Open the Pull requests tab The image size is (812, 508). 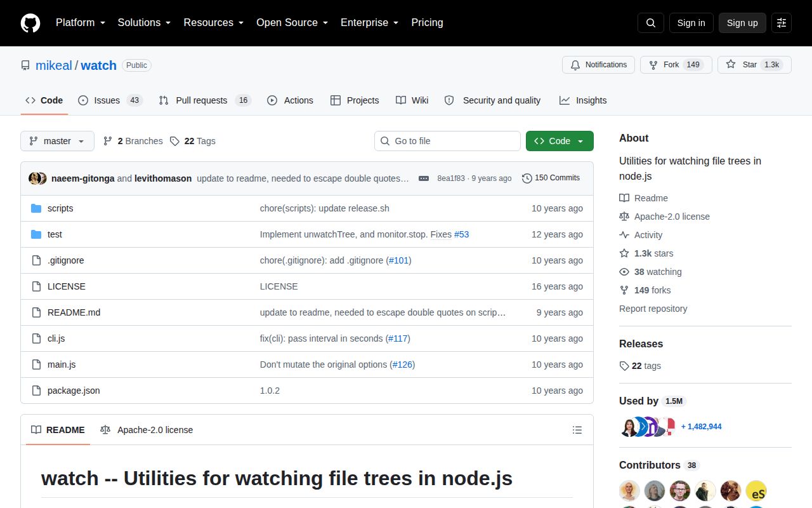[205, 100]
